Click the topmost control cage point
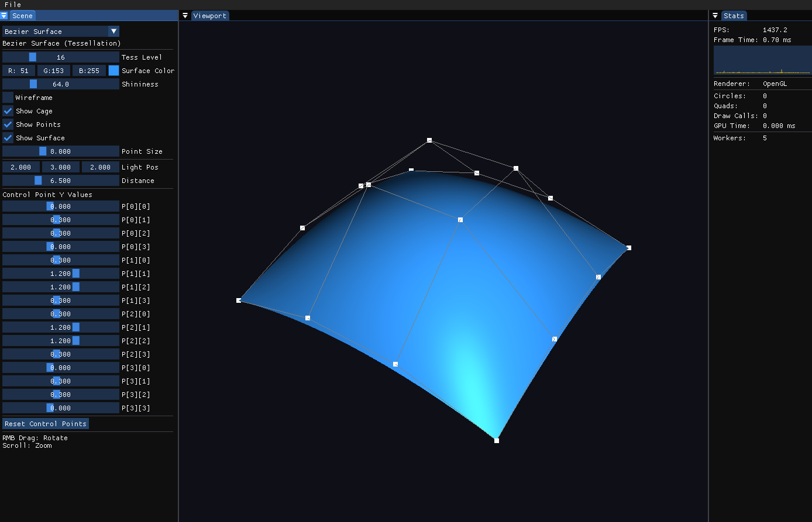The height and width of the screenshot is (522, 812). [429, 140]
